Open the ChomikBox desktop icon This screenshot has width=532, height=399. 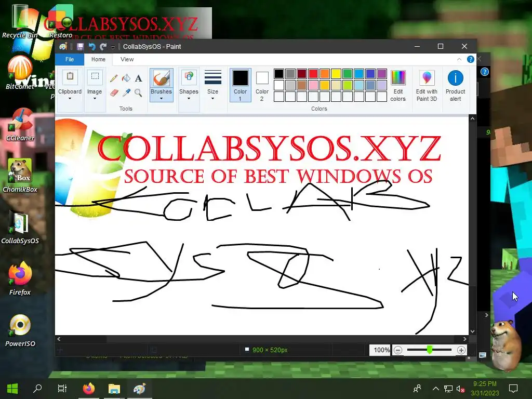tap(20, 176)
